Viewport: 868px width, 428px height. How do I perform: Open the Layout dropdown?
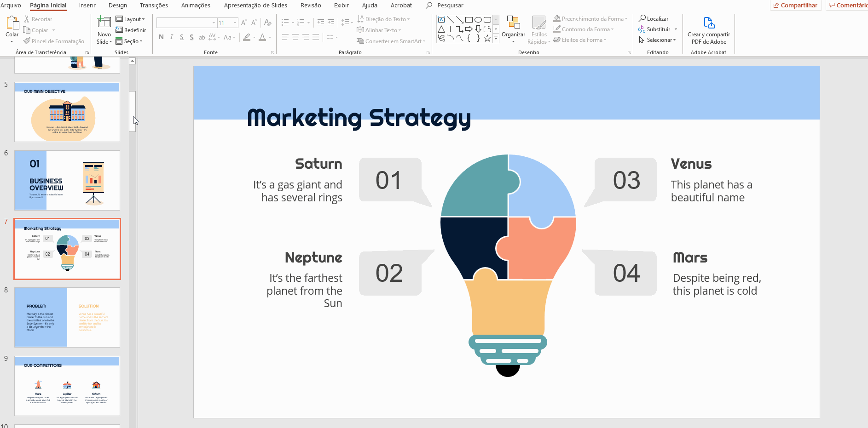pos(130,19)
